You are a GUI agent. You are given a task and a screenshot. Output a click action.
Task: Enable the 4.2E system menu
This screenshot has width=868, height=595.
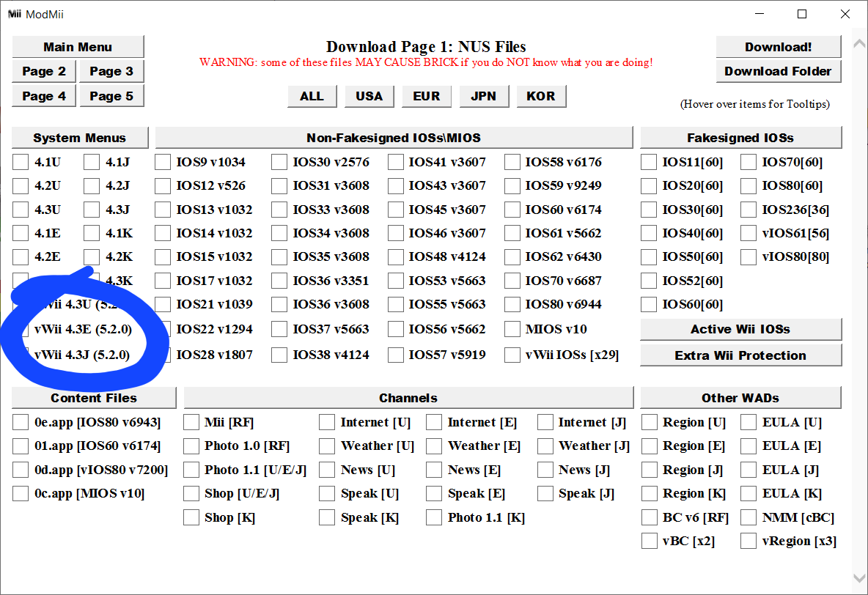point(21,256)
